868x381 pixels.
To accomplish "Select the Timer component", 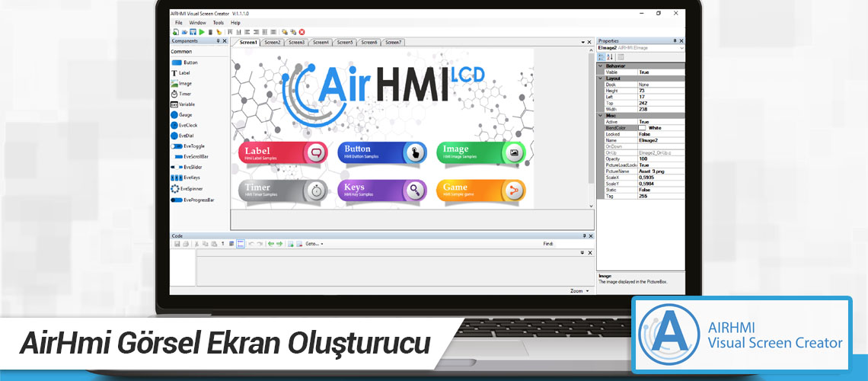I will [181, 94].
